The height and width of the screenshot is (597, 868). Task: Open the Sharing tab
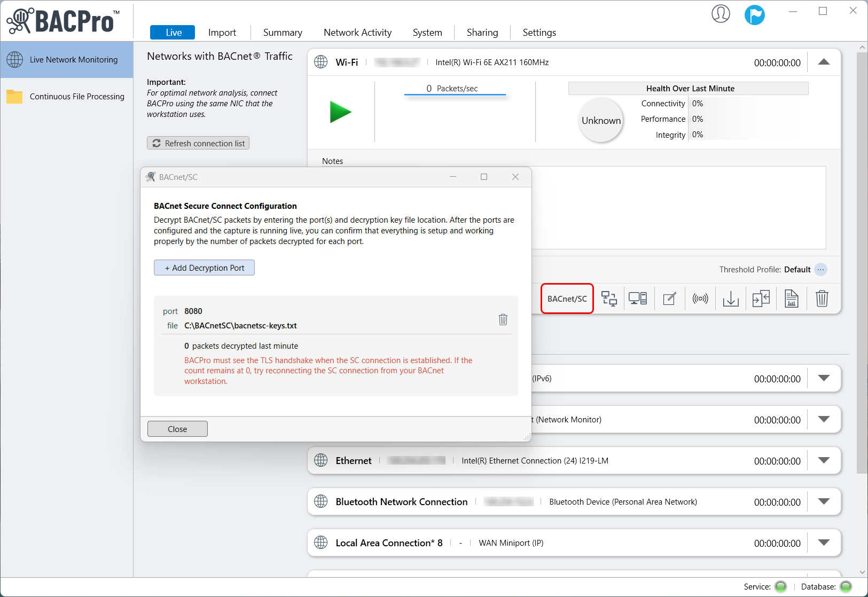point(482,33)
